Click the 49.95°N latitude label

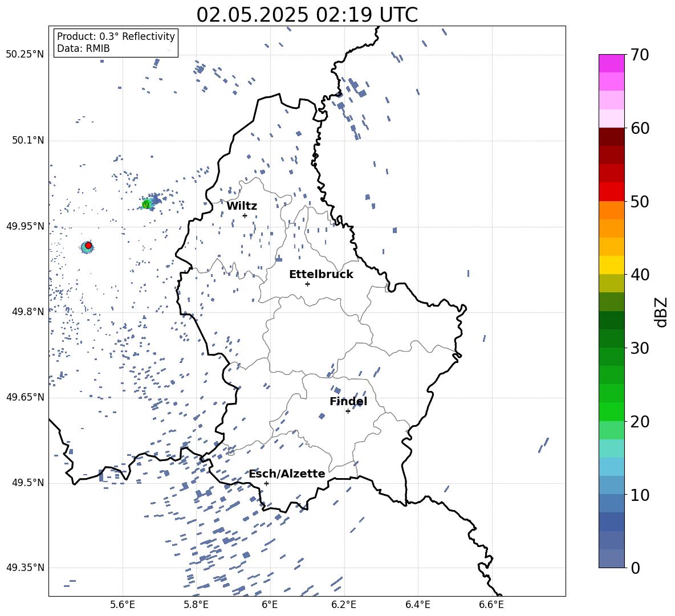[x=25, y=226]
